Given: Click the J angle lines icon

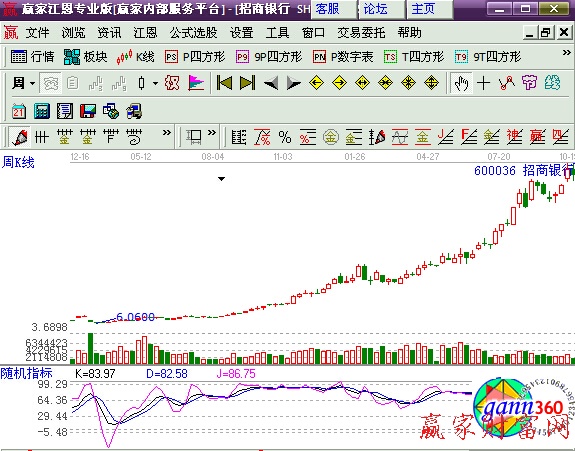Looking at the screenshot, I should 446,138.
